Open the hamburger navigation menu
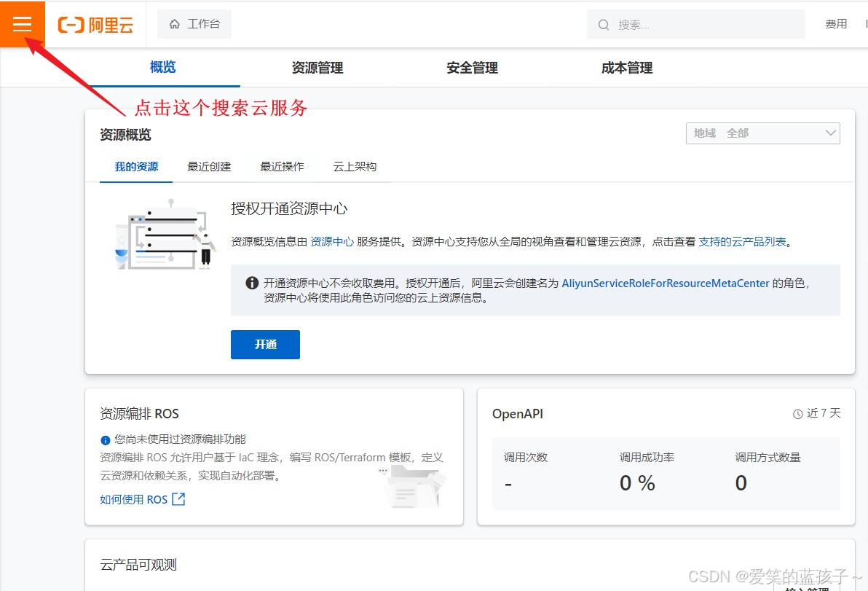 [22, 23]
